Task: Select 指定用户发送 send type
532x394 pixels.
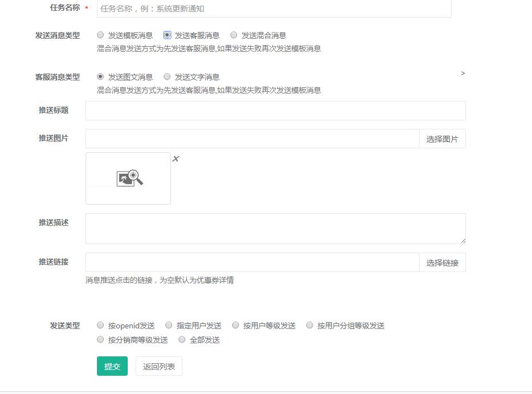Action: click(169, 326)
